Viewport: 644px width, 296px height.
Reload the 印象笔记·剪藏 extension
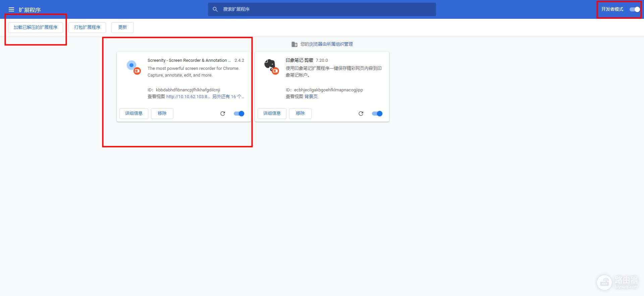tap(361, 114)
